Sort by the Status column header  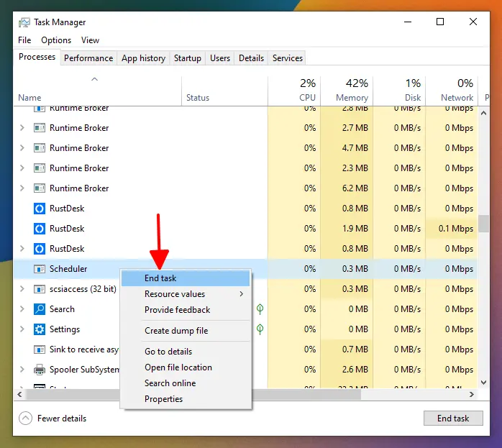[224, 91]
